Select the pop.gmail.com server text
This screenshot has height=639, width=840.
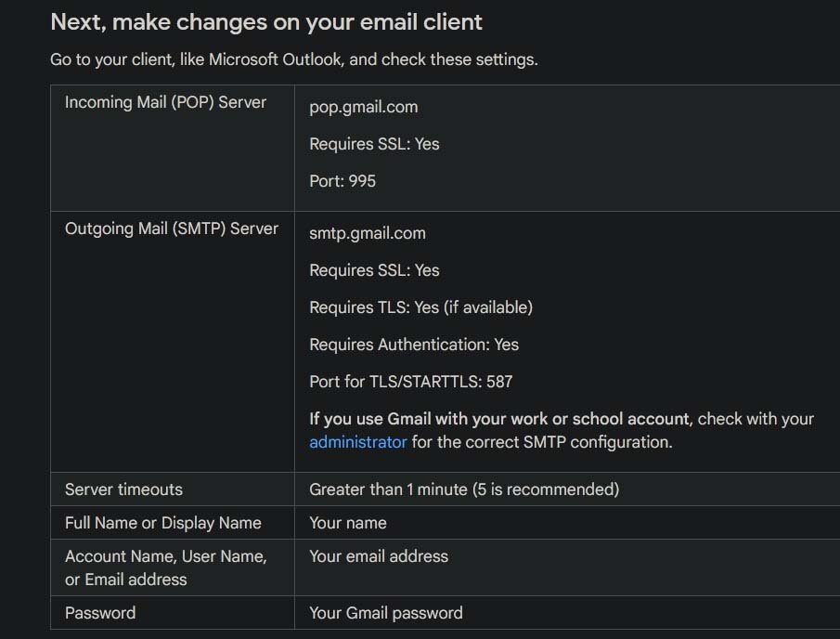[363, 107]
